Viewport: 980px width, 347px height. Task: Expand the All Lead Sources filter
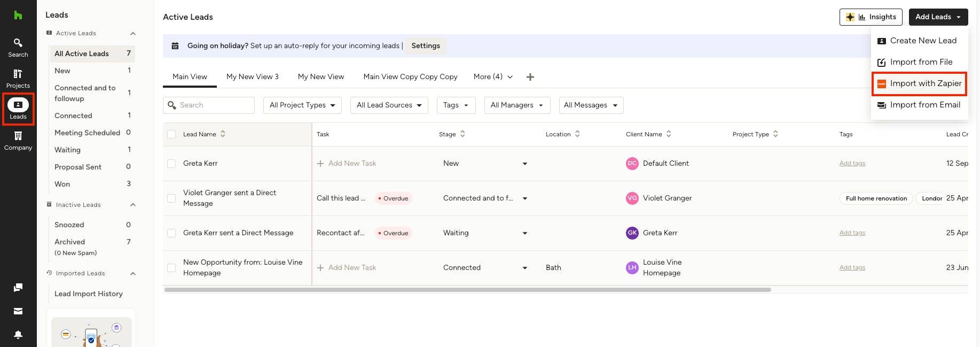[x=388, y=105]
